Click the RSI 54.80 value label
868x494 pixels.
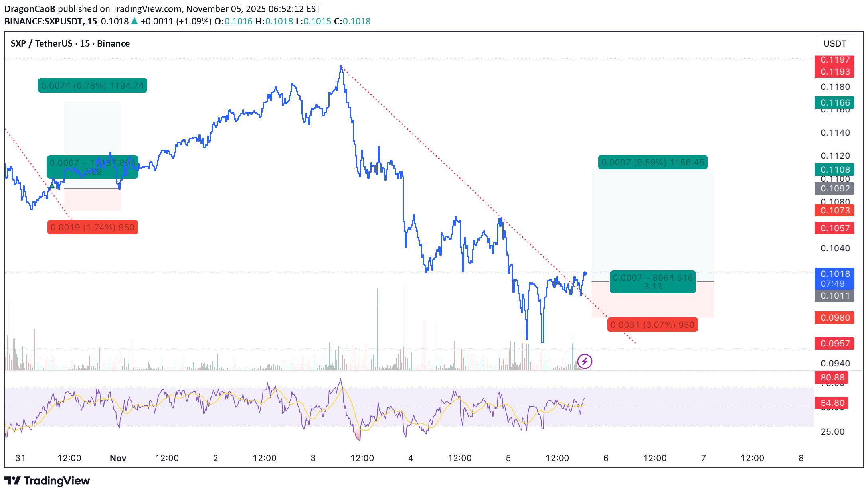click(x=832, y=403)
